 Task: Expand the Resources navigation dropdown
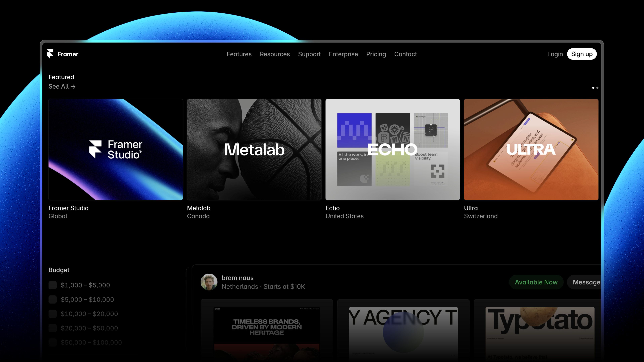pos(275,54)
